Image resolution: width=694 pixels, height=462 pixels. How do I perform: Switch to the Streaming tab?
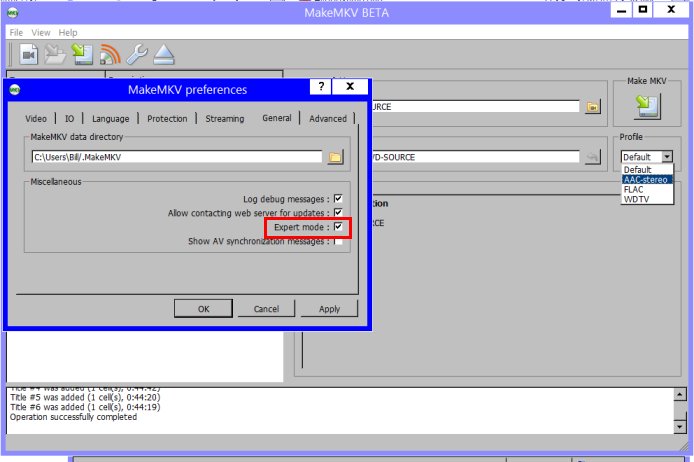[x=225, y=119]
